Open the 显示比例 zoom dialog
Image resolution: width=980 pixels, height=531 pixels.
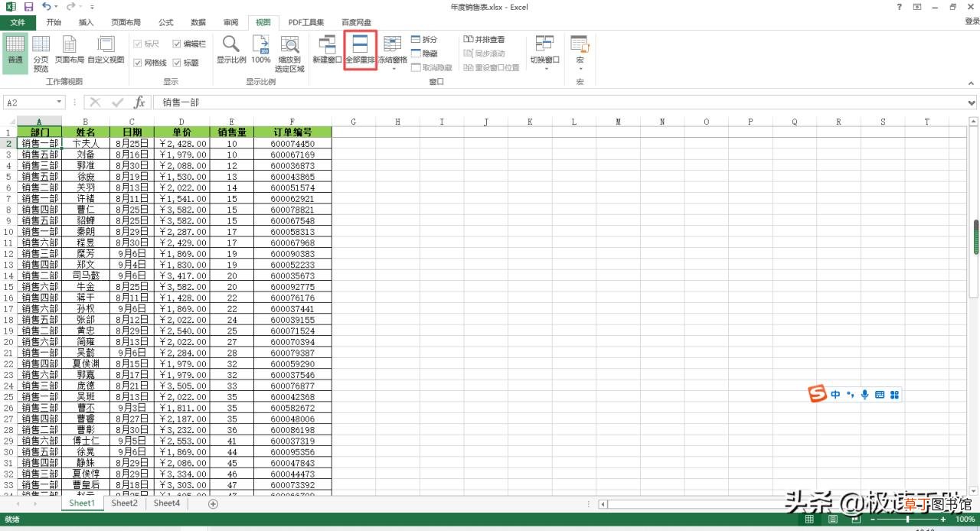click(x=231, y=50)
